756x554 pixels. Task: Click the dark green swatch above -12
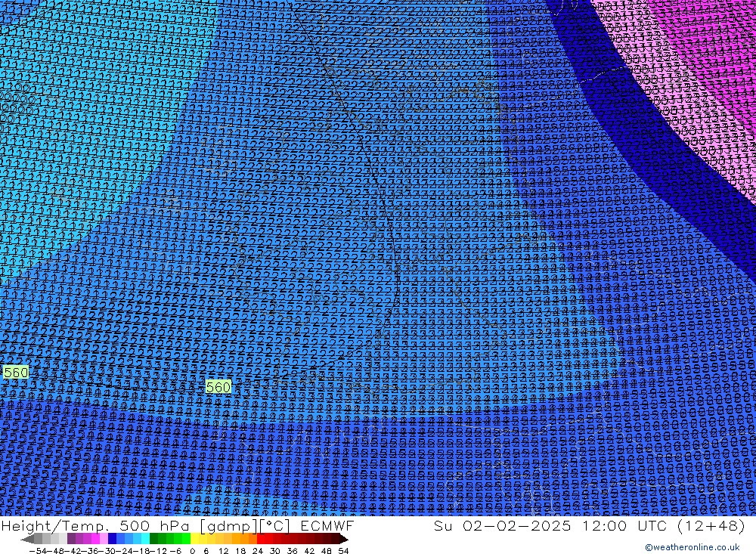153,539
